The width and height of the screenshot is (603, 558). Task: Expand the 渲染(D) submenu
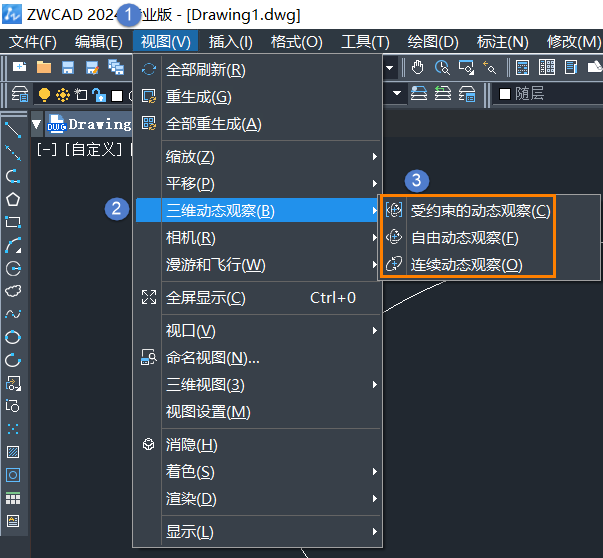(258, 498)
